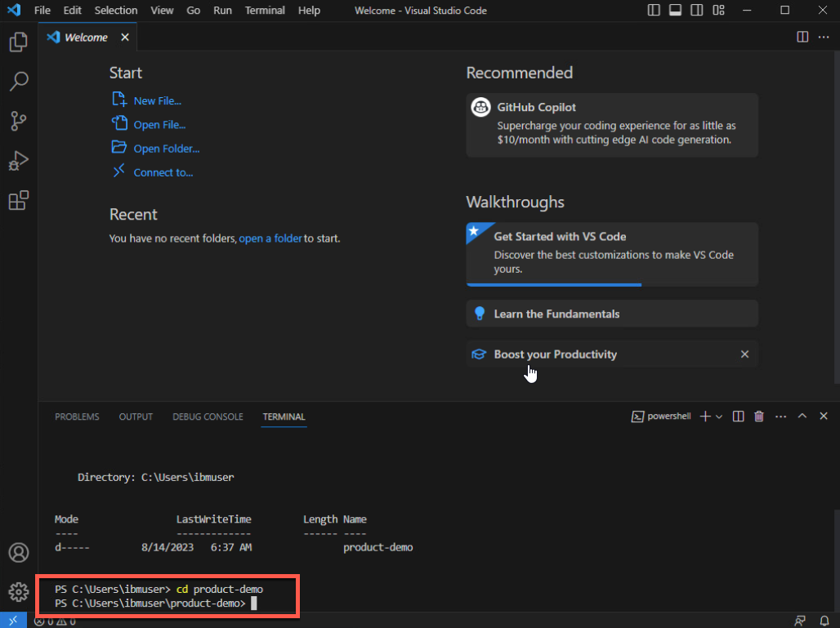Image resolution: width=840 pixels, height=628 pixels.
Task: Open the Terminal menu in menu bar
Action: click(265, 11)
